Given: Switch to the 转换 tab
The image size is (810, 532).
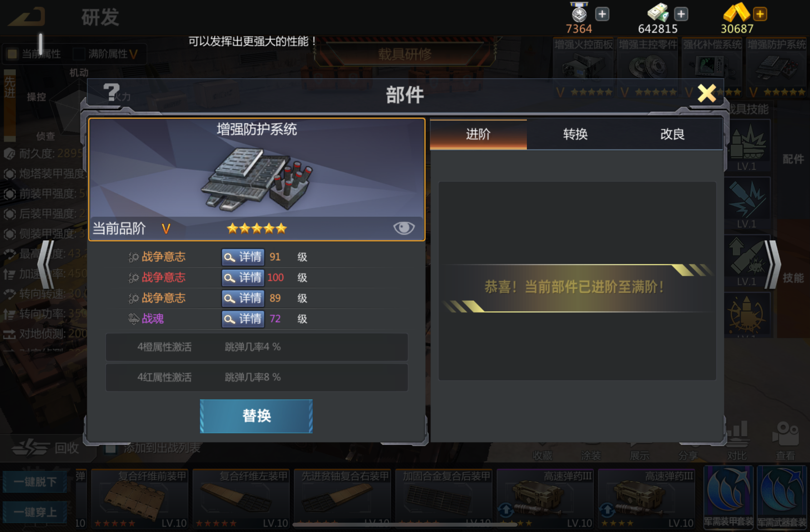Looking at the screenshot, I should tap(575, 134).
